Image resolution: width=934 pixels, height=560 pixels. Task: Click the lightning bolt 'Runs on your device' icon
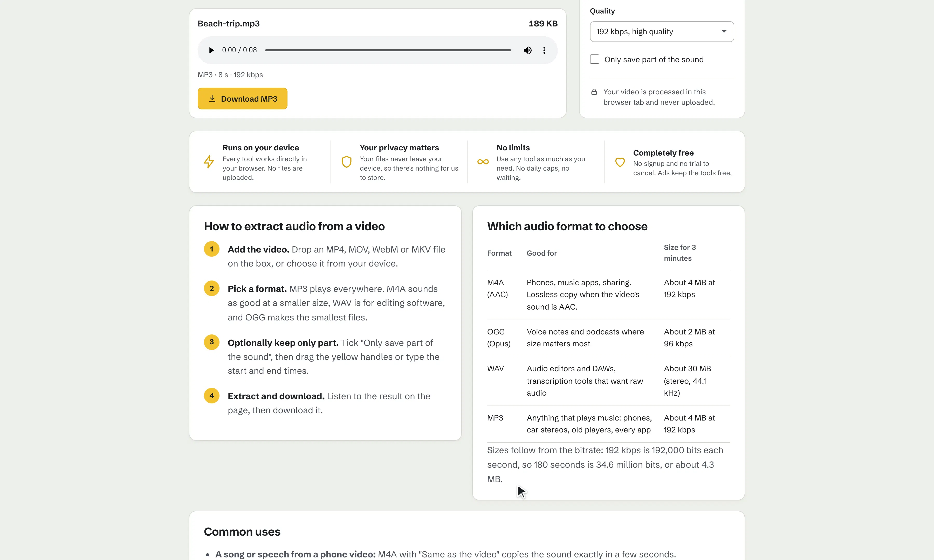(x=209, y=162)
